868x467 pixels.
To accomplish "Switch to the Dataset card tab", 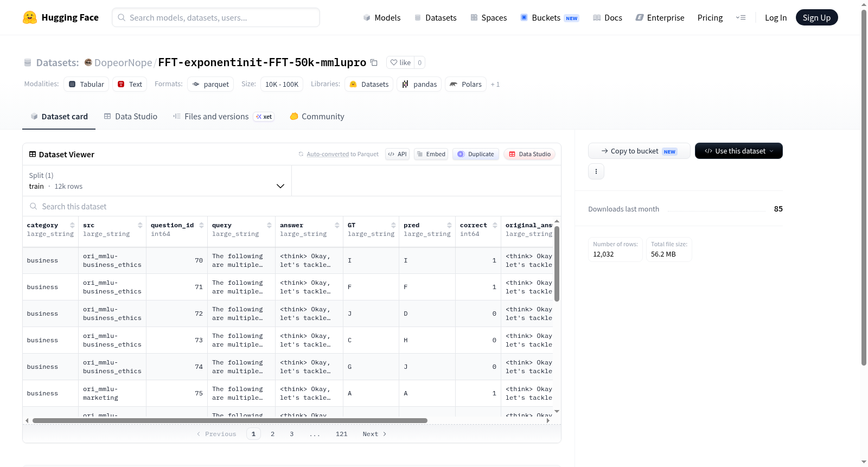I will point(59,116).
